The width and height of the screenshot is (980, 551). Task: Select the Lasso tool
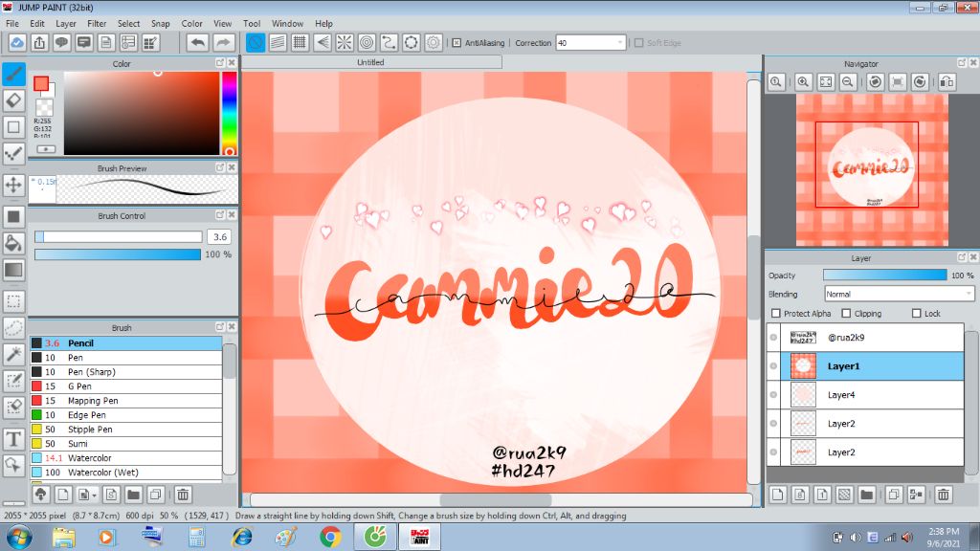(13, 327)
